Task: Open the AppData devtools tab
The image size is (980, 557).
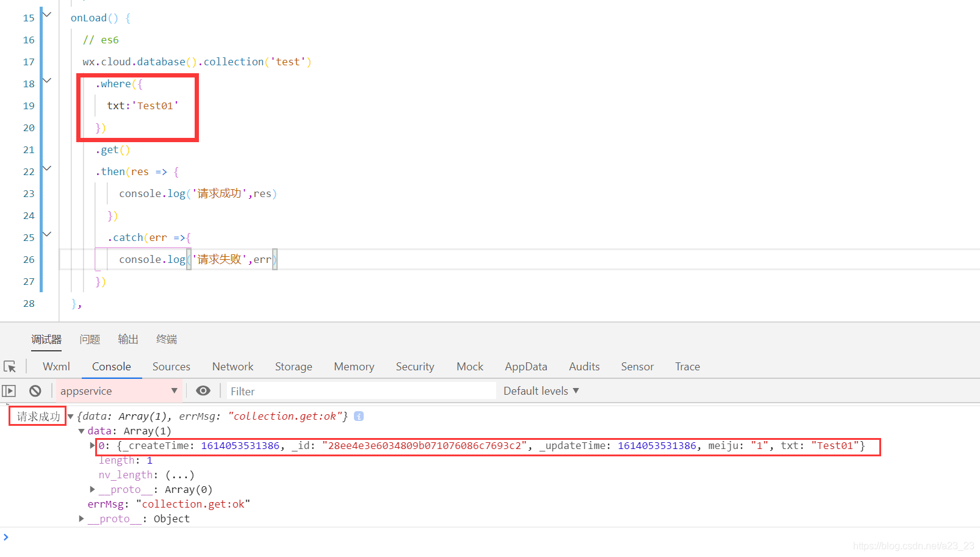Action: point(526,367)
